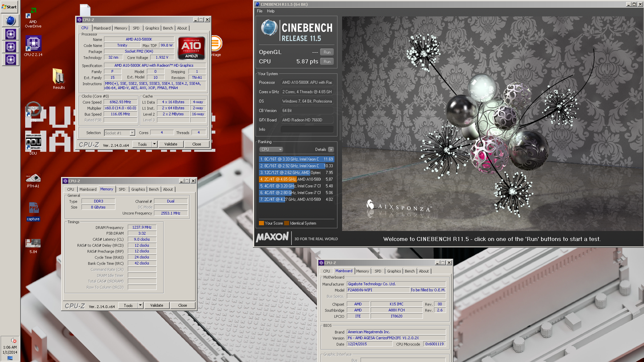The width and height of the screenshot is (644, 362).
Task: Switch to CPU tab in Memory CPU-Z
Action: [x=71, y=189]
